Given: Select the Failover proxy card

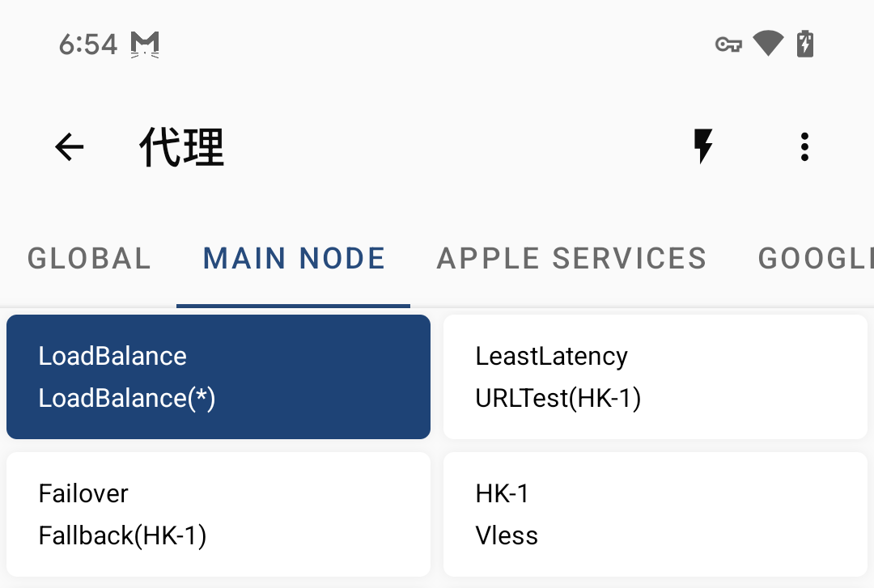Looking at the screenshot, I should [x=218, y=514].
